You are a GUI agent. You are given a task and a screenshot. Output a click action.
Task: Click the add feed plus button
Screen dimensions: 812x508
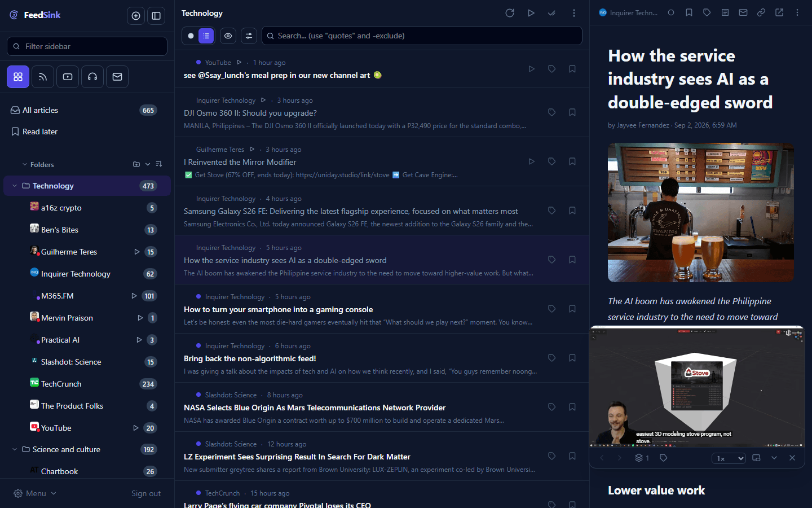136,16
